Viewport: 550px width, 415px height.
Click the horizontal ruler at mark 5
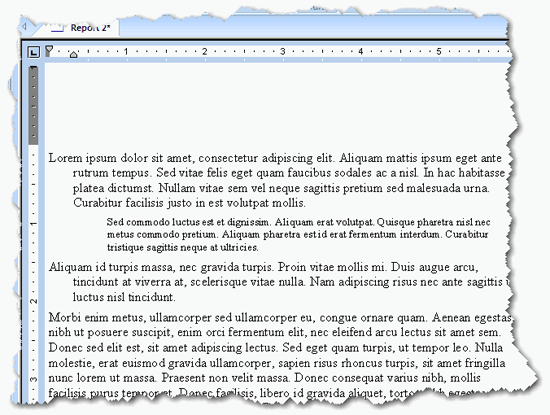tap(438, 52)
